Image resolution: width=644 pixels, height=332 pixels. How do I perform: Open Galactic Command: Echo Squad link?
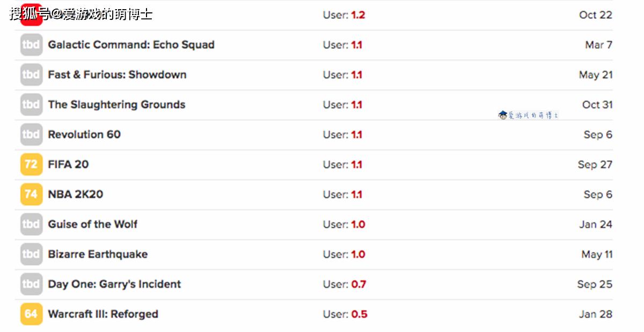click(x=131, y=45)
